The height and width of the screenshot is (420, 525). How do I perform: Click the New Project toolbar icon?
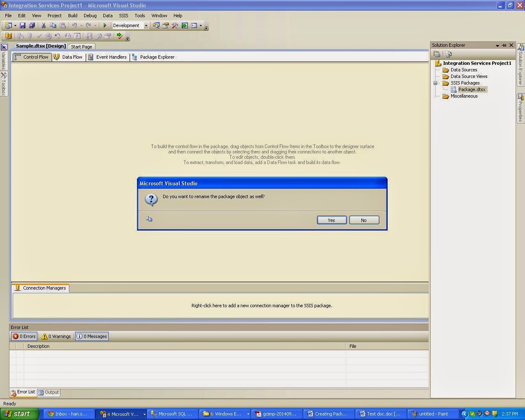tap(8, 25)
